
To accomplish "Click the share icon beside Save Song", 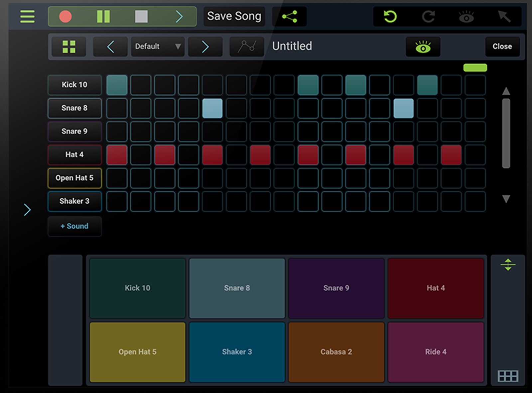I will pyautogui.click(x=289, y=16).
